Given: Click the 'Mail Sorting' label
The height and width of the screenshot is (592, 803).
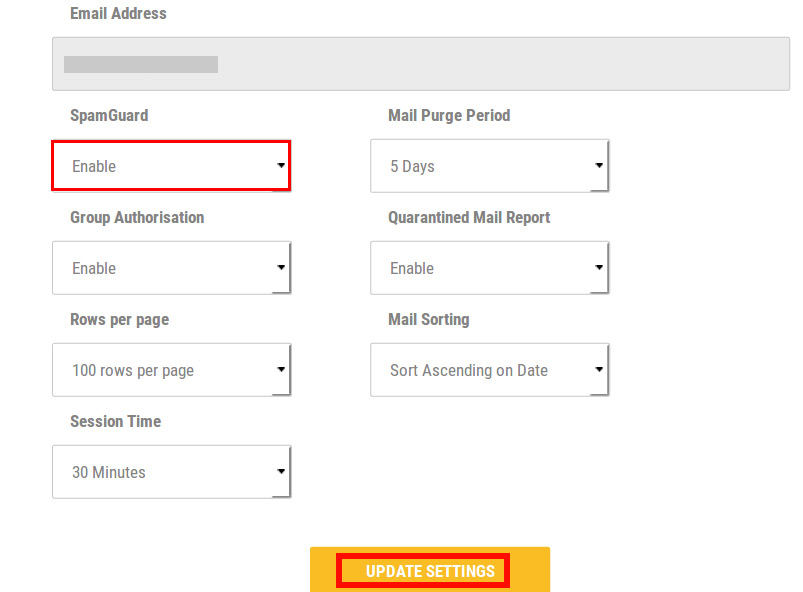Looking at the screenshot, I should click(429, 320).
